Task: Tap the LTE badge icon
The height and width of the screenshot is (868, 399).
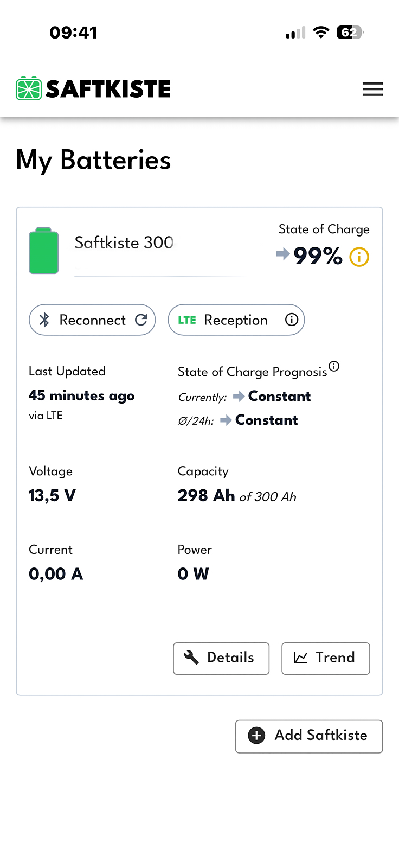Action: point(187,320)
